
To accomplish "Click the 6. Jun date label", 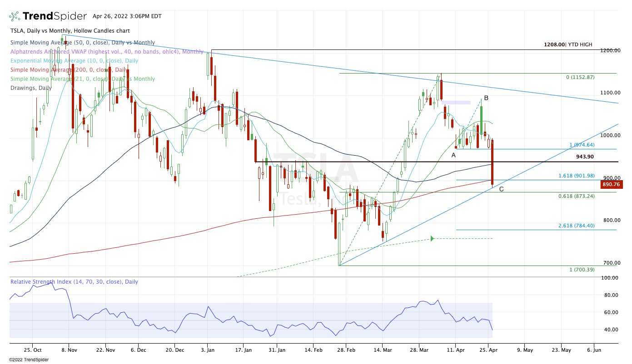I will click(x=594, y=350).
